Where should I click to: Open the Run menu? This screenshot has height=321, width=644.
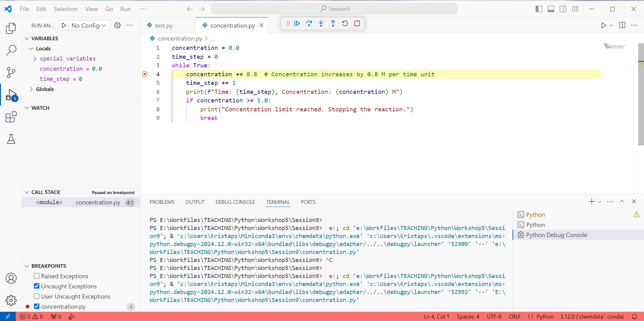pos(125,9)
